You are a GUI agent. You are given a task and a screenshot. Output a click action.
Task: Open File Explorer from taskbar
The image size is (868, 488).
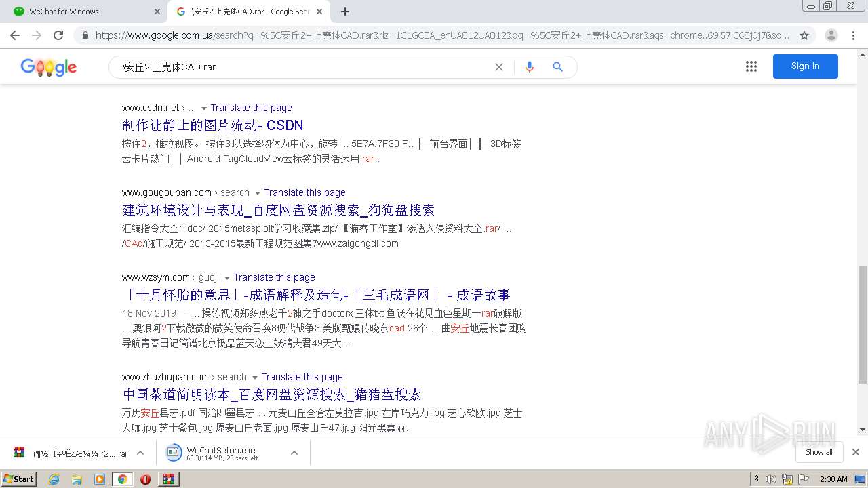coord(77,479)
